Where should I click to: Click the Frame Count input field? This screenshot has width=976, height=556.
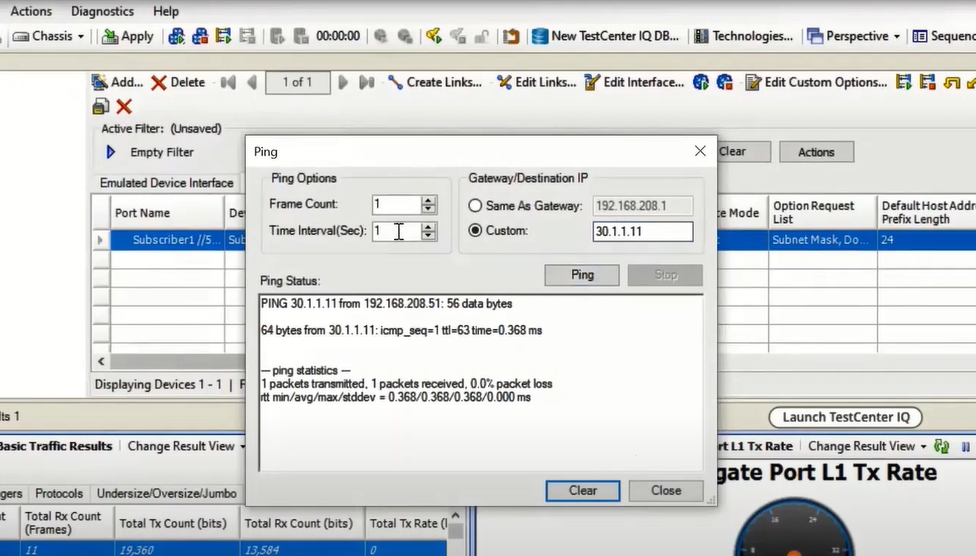[396, 204]
